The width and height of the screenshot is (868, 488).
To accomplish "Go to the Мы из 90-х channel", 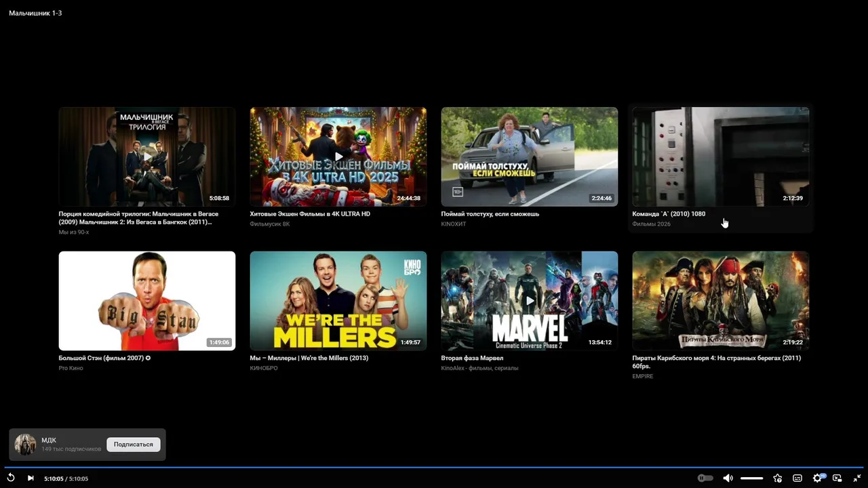I will [74, 232].
